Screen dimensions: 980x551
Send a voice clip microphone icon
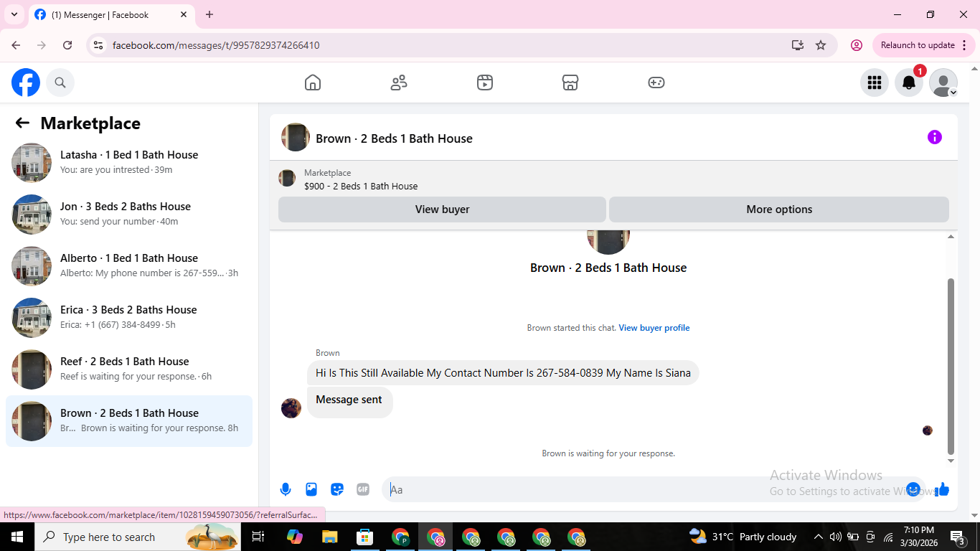(286, 489)
